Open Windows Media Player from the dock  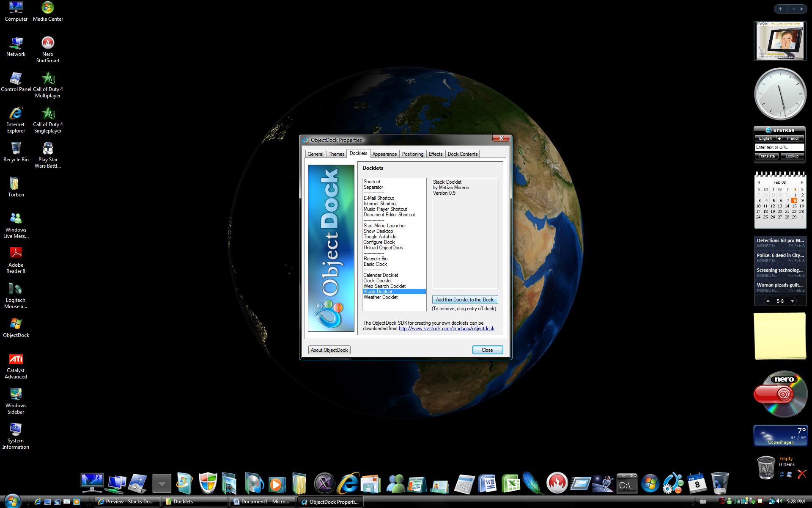(x=277, y=484)
